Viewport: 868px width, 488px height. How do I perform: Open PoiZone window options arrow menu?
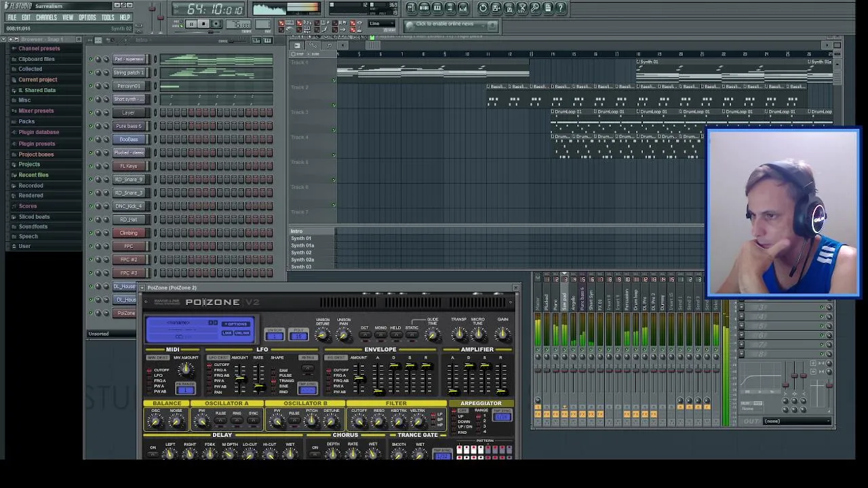[x=142, y=288]
